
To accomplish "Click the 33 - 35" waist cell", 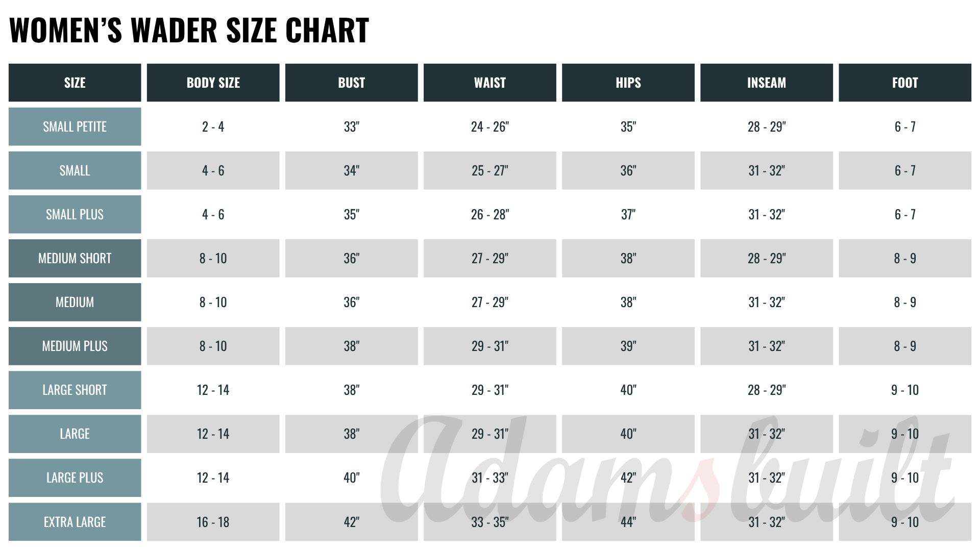I will tap(489, 522).
